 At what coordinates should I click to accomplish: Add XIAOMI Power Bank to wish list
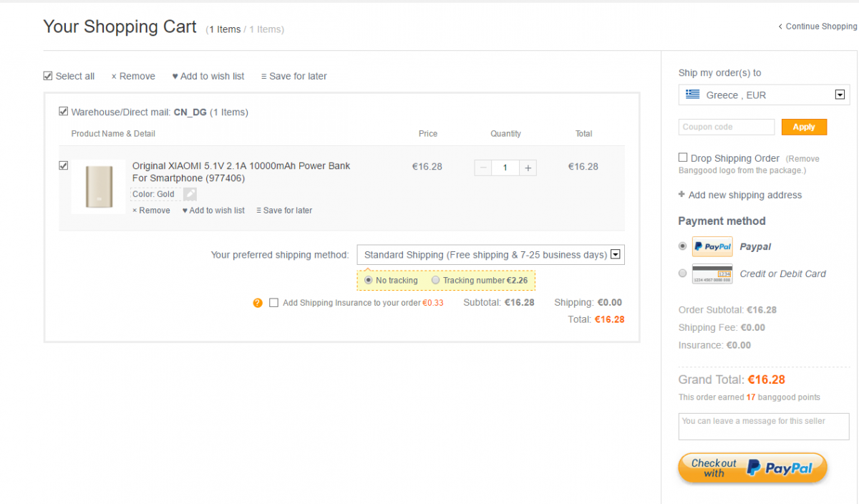pyautogui.click(x=213, y=210)
